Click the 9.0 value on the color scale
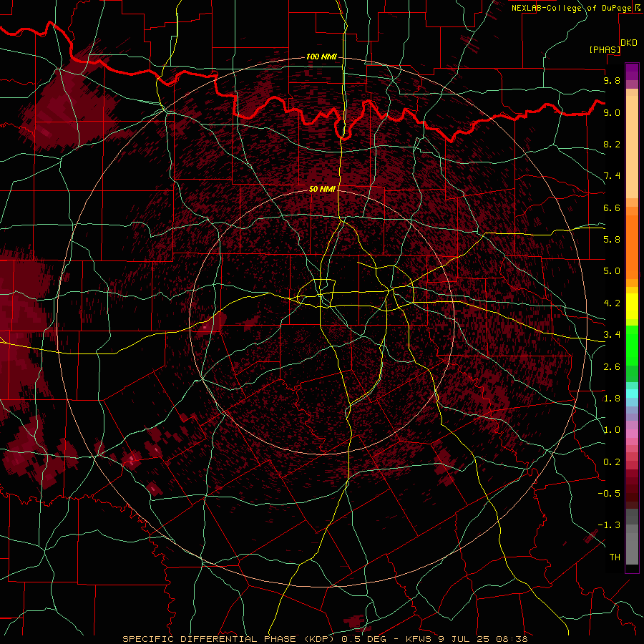Image resolution: width=644 pixels, height=644 pixels. point(612,112)
